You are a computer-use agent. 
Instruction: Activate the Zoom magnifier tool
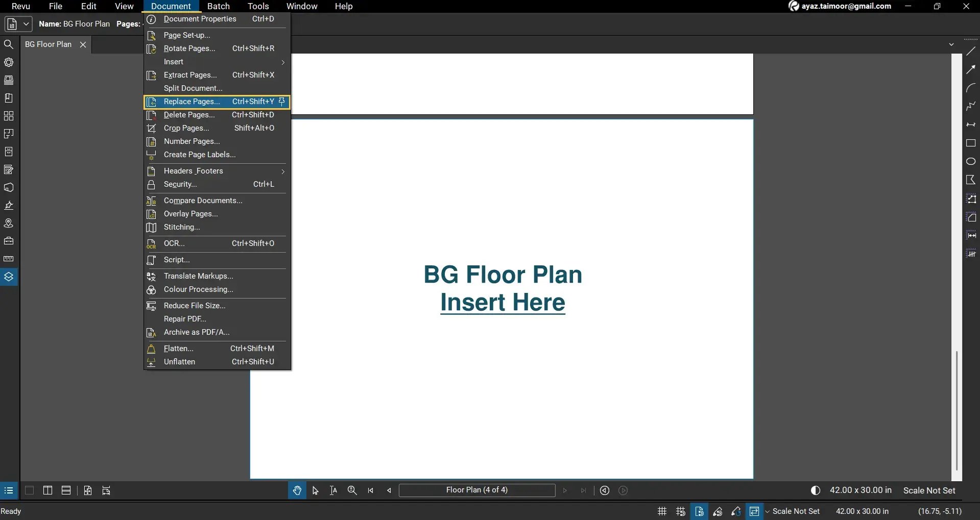[x=352, y=490]
